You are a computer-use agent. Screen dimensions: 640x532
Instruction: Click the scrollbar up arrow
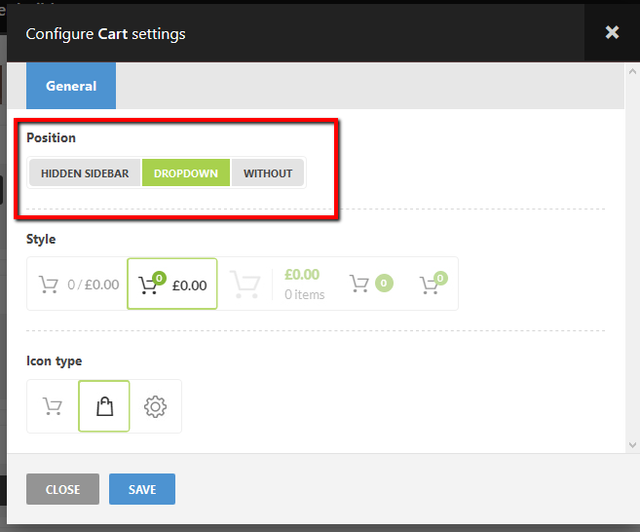point(632,71)
